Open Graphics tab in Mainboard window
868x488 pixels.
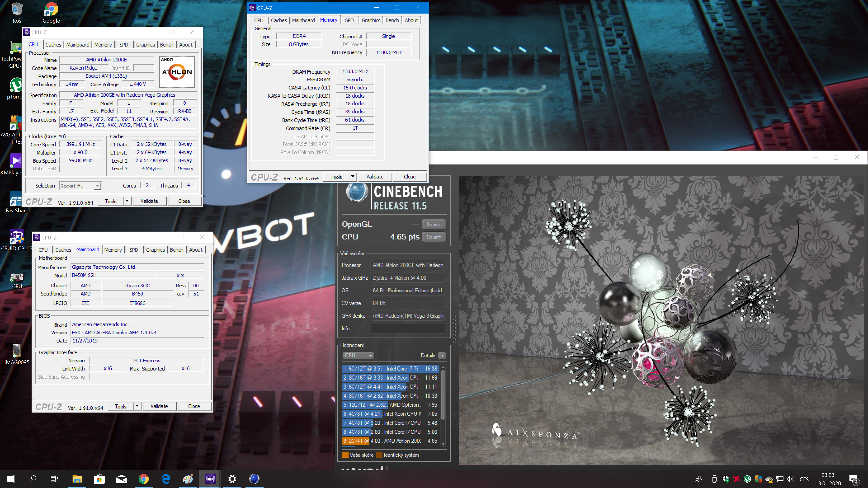point(155,250)
